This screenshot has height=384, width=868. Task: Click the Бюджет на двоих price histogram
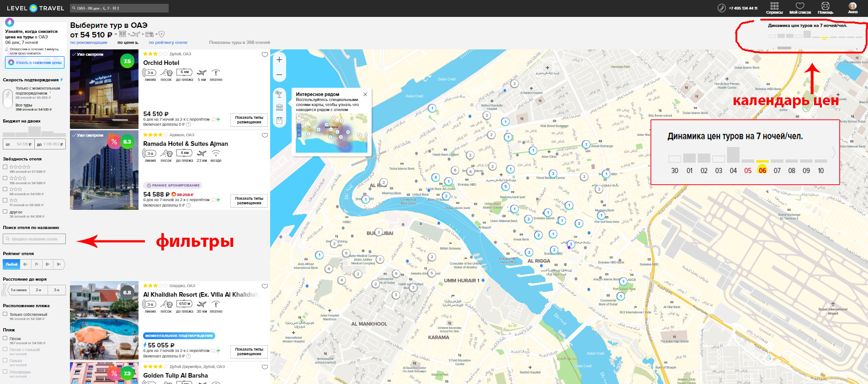click(x=34, y=132)
